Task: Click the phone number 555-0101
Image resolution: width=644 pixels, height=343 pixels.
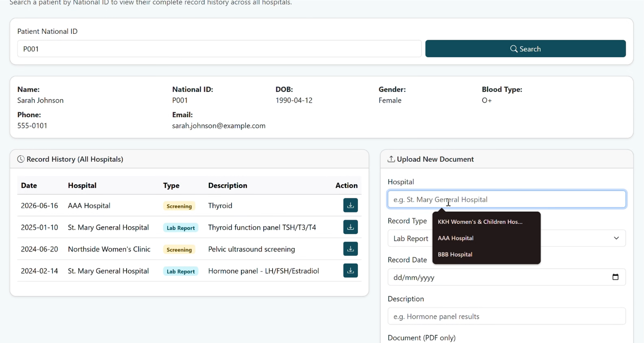Action: coord(32,126)
